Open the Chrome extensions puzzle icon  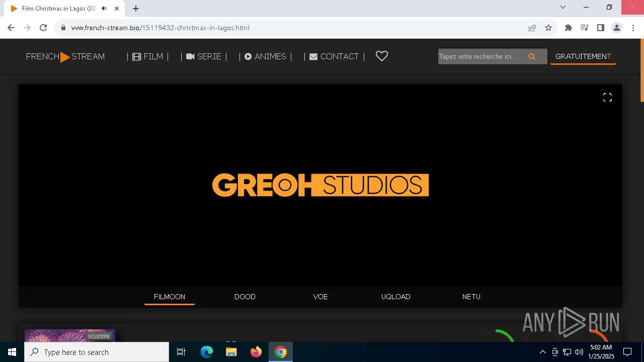click(x=569, y=28)
